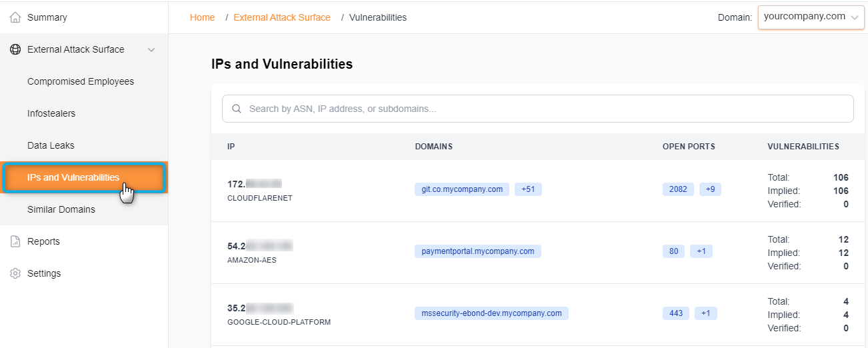Click the Reports document icon
Viewport: 868px width, 348px height.
pos(15,241)
